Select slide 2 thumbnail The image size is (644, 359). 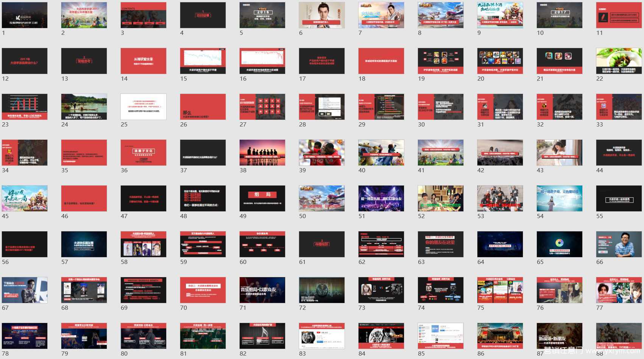84,15
